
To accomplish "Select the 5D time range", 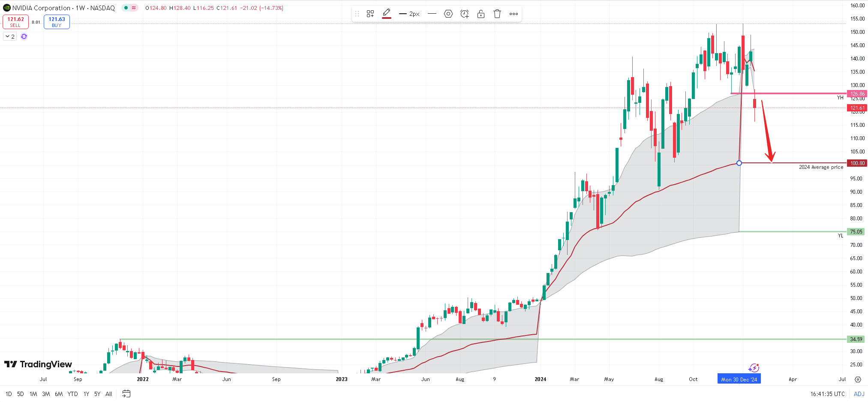I will tap(21, 394).
